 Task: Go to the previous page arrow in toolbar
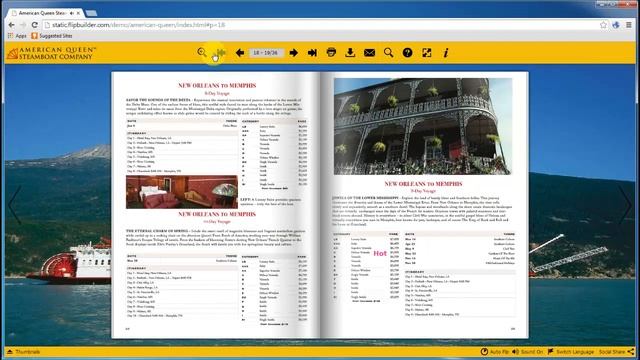240,53
